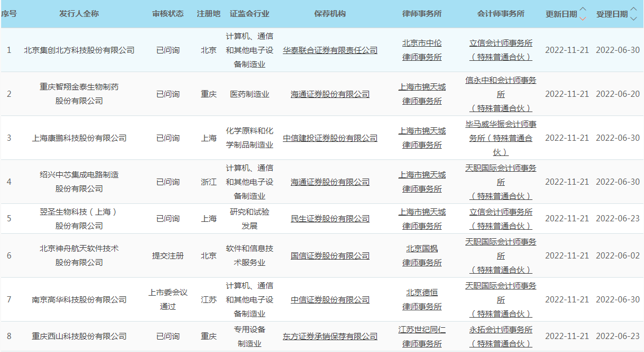Click issuer 南京高华科技股份有限公司

79,299
